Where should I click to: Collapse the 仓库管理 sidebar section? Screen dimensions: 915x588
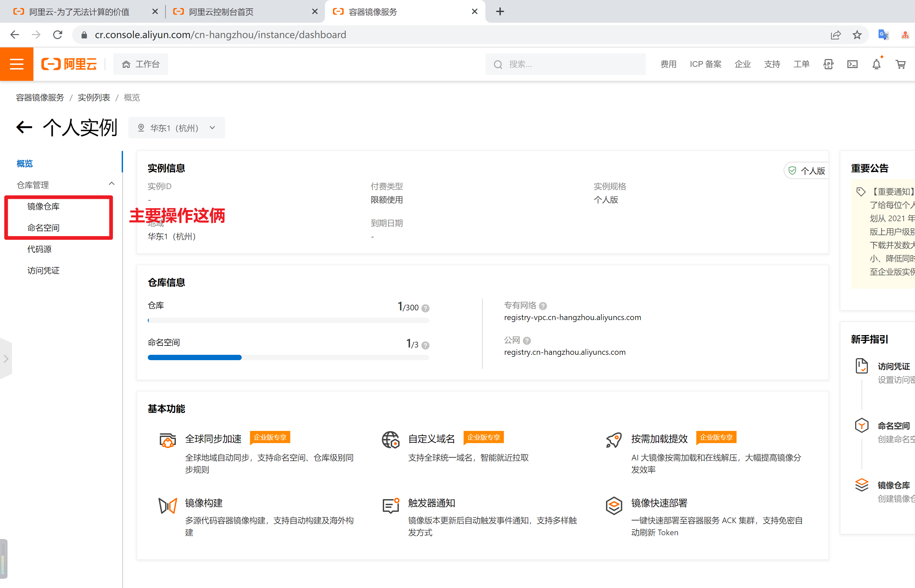tap(111, 184)
